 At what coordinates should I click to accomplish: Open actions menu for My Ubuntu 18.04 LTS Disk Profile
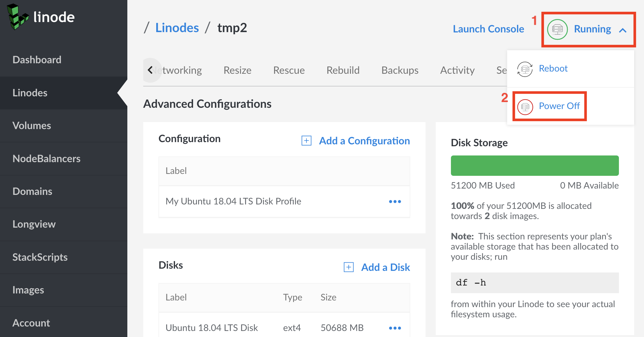tap(395, 202)
